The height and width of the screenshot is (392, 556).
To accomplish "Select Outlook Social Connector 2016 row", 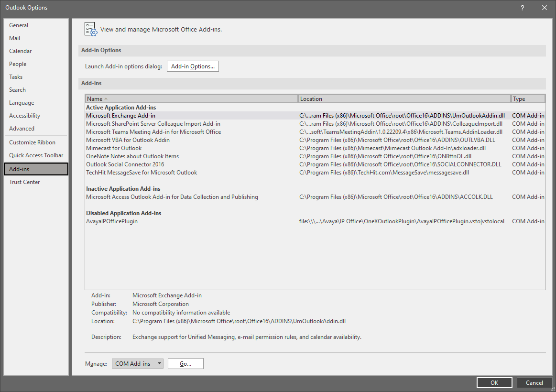I will (315, 164).
